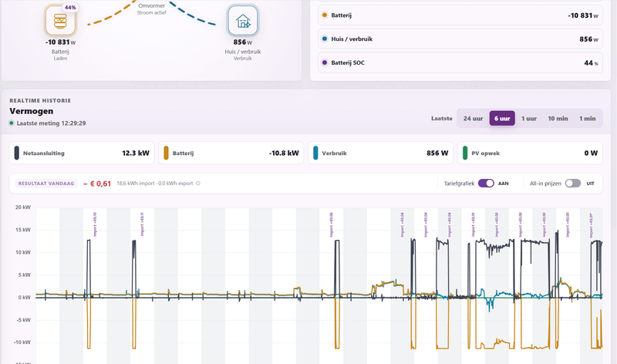Select the 1 uur time range
Image resolution: width=617 pixels, height=364 pixels.
coord(529,119)
